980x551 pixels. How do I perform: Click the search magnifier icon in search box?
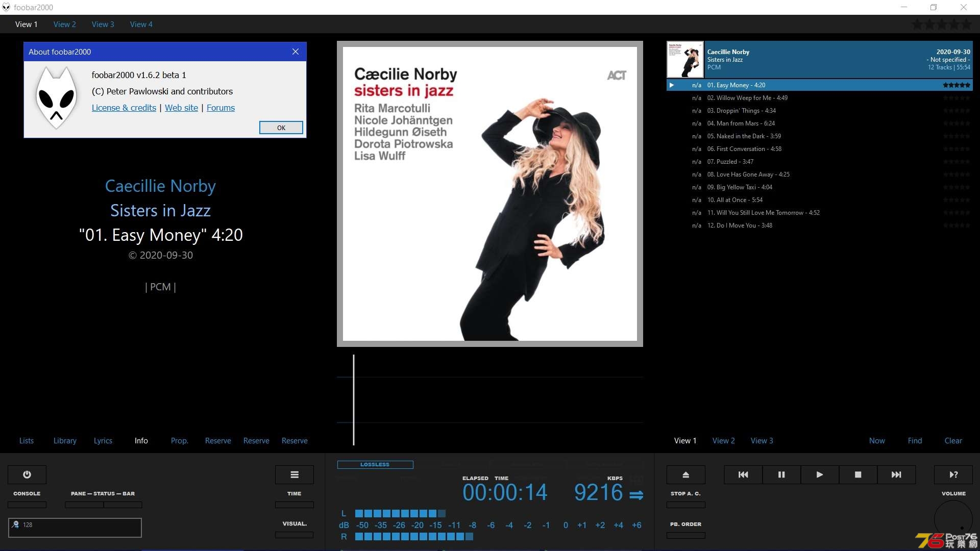(x=15, y=524)
